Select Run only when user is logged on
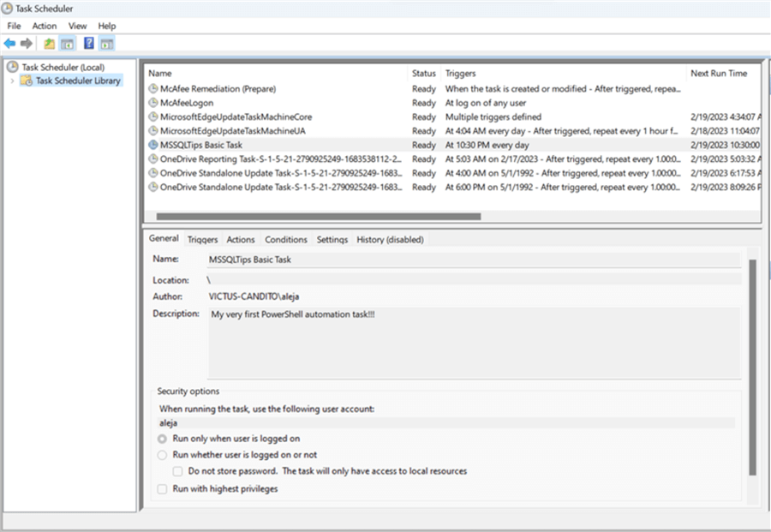This screenshot has width=771, height=532. click(162, 439)
